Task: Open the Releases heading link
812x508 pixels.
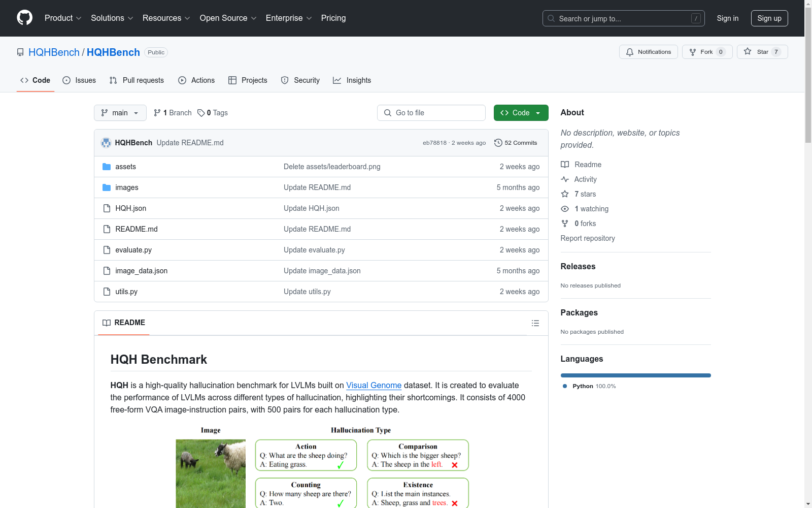Action: [x=578, y=266]
